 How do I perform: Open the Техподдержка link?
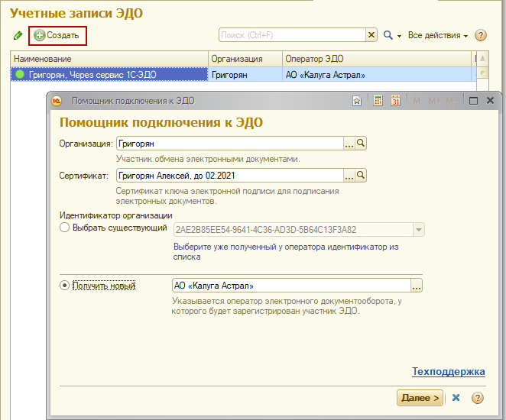coord(449,372)
